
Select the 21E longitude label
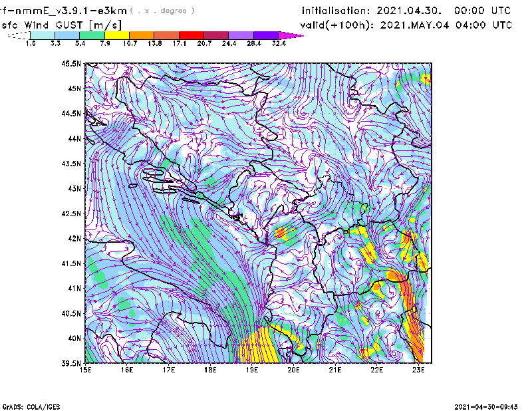pyautogui.click(x=335, y=370)
